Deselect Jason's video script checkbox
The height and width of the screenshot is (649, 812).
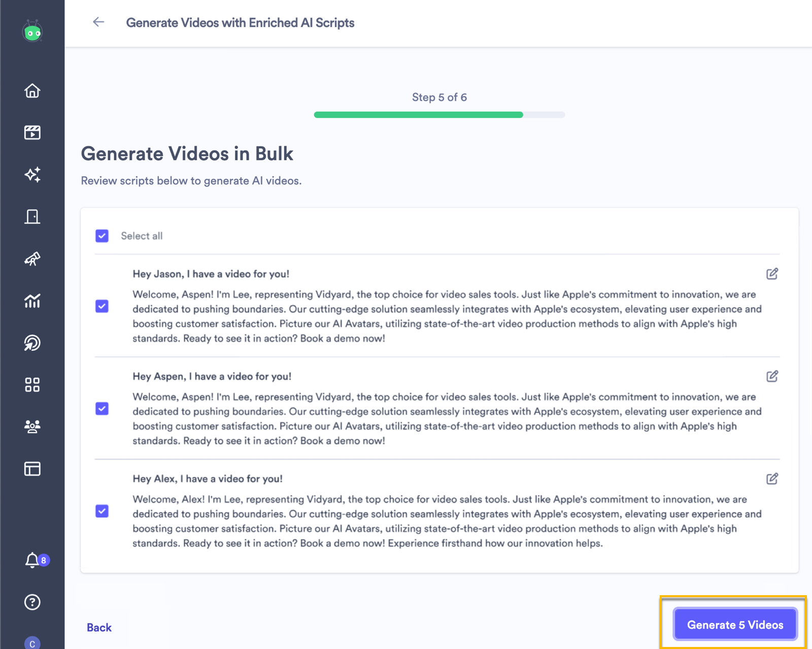pyautogui.click(x=101, y=306)
